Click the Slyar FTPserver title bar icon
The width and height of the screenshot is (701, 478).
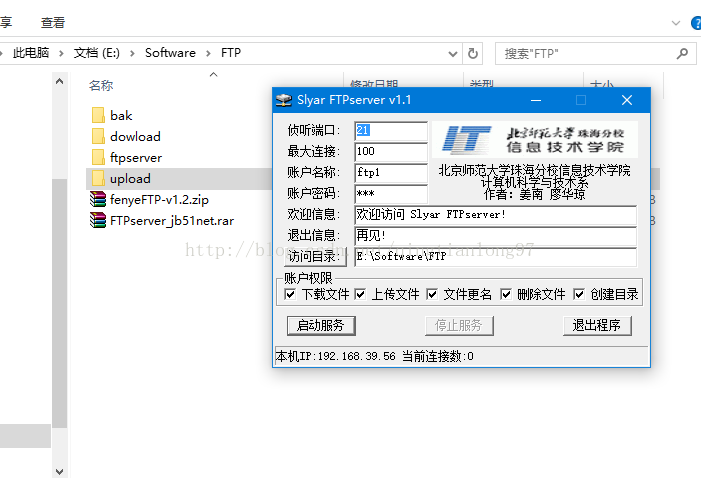coord(283,100)
